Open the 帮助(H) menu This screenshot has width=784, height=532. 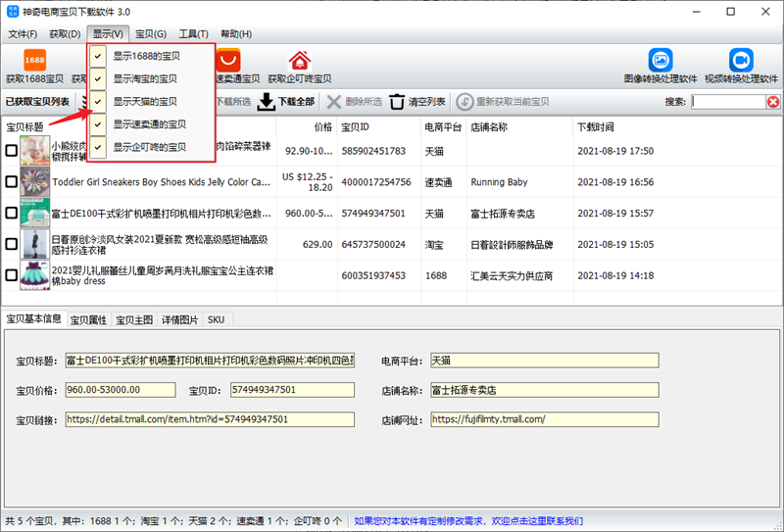pos(236,34)
